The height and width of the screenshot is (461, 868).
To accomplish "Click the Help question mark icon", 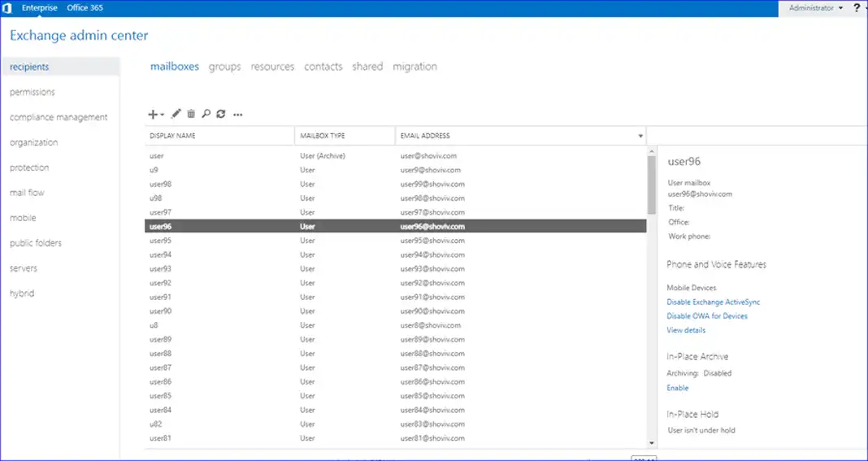I will pos(856,8).
